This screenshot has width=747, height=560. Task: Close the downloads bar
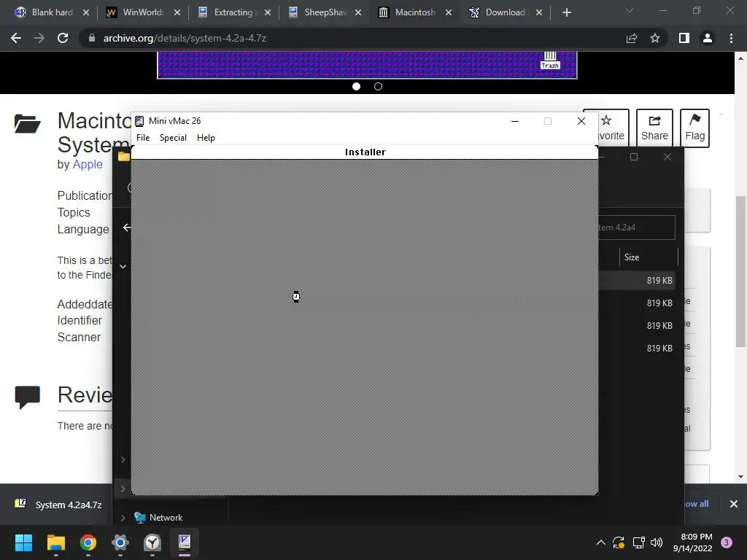734,504
